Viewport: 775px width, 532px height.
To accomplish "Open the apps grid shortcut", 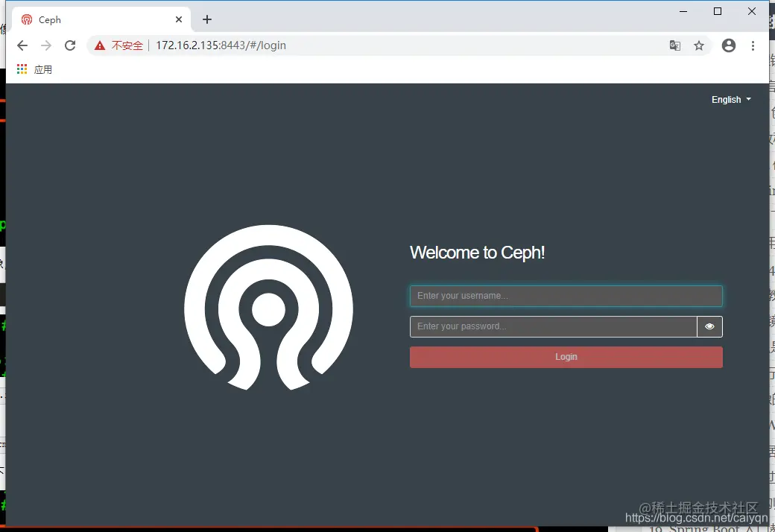I will [x=22, y=69].
